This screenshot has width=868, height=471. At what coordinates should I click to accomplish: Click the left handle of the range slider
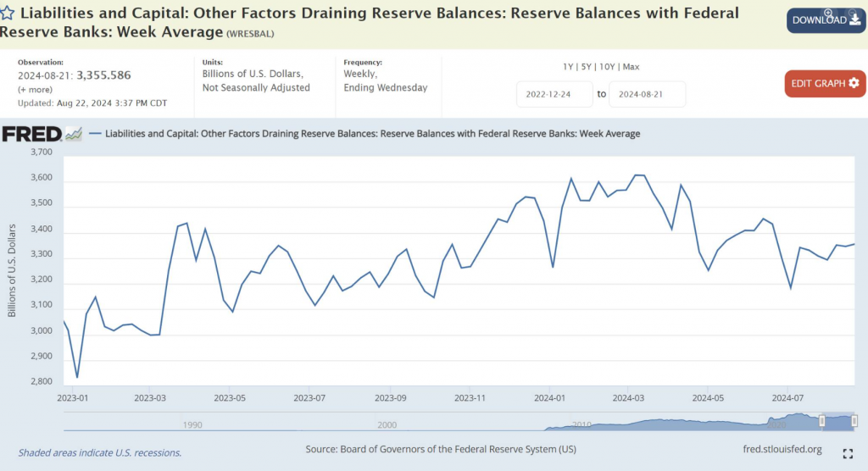pos(821,421)
